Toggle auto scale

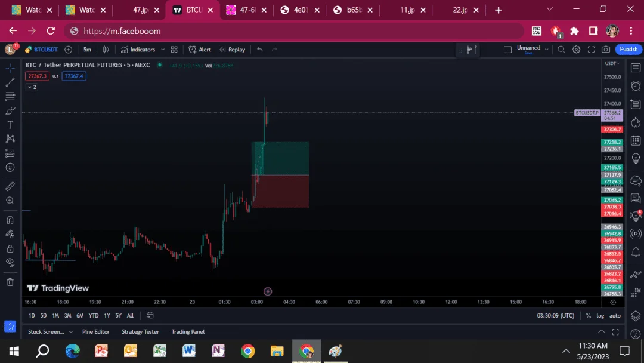click(615, 316)
